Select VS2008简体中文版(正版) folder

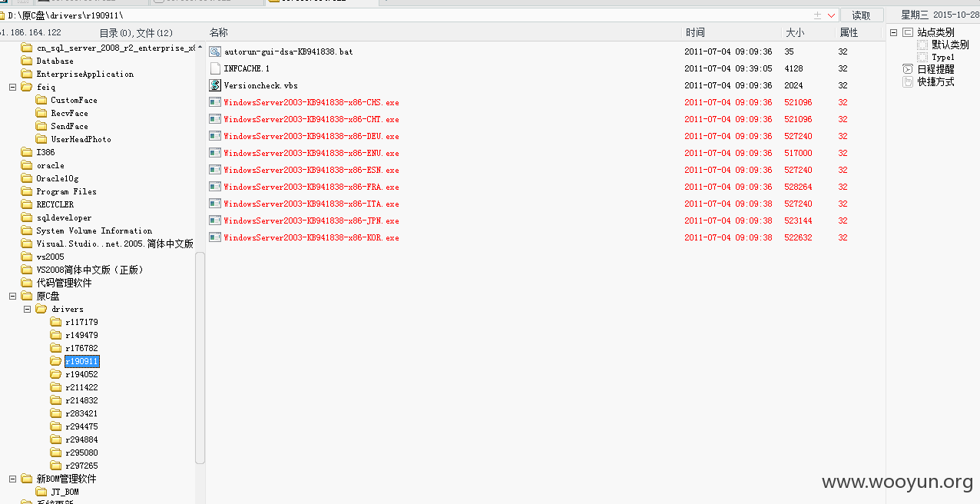click(90, 270)
